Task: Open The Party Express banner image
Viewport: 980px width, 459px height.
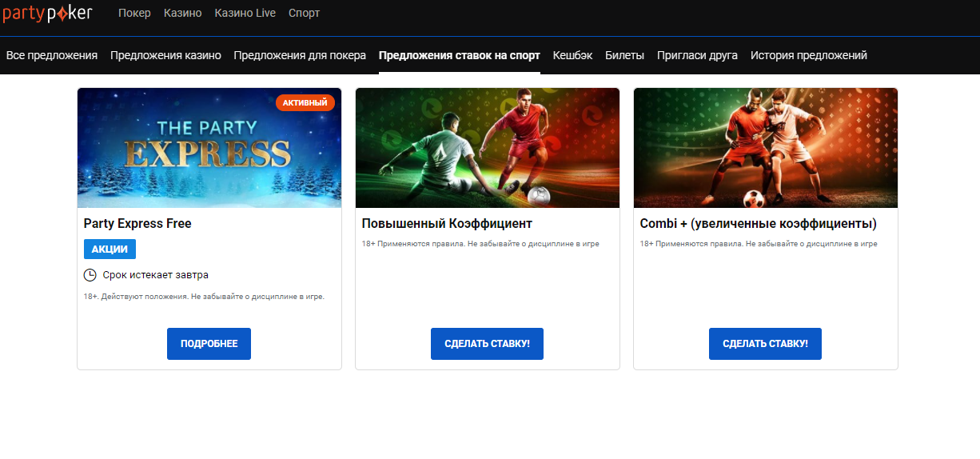Action: pos(209,148)
